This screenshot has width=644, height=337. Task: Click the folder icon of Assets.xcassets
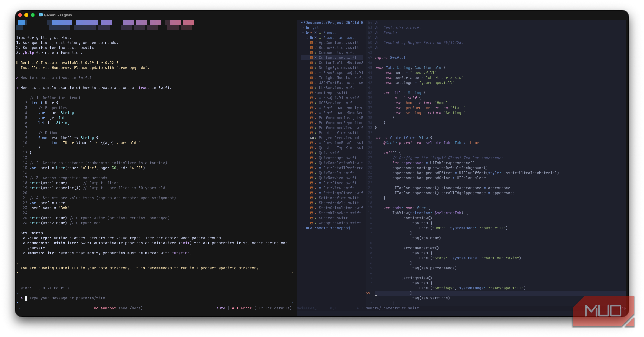[x=312, y=38]
